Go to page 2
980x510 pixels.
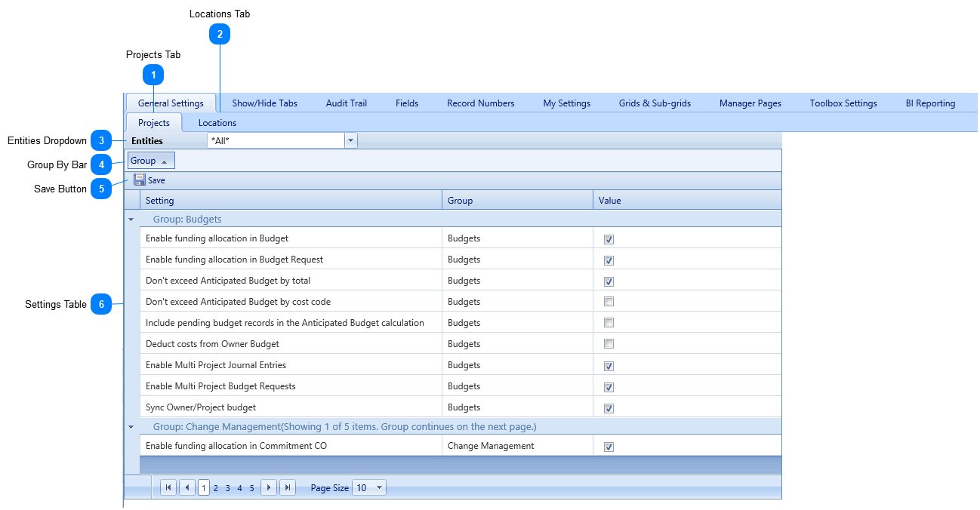tap(216, 488)
